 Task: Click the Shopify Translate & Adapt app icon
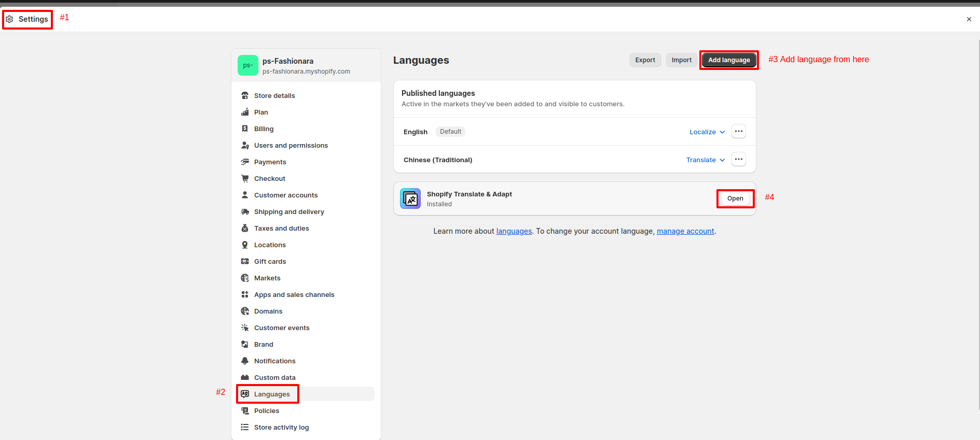410,198
